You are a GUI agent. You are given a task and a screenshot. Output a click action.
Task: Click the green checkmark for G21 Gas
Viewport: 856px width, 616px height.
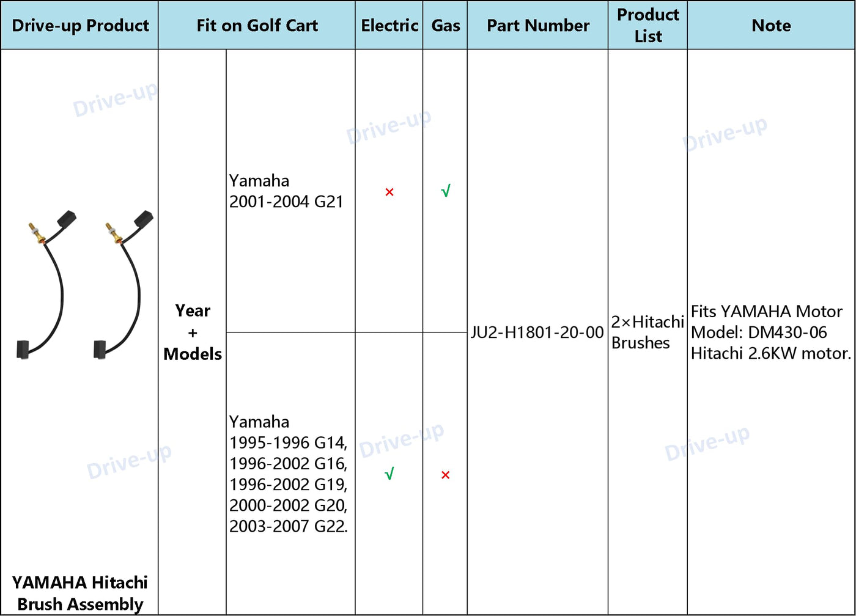click(446, 192)
